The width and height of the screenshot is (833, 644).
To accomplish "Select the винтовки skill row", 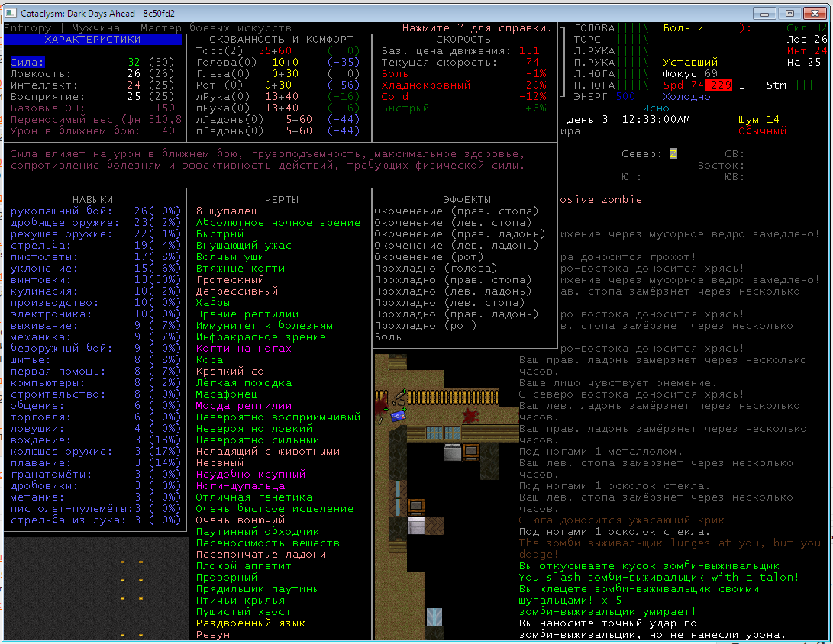I will tap(95, 280).
